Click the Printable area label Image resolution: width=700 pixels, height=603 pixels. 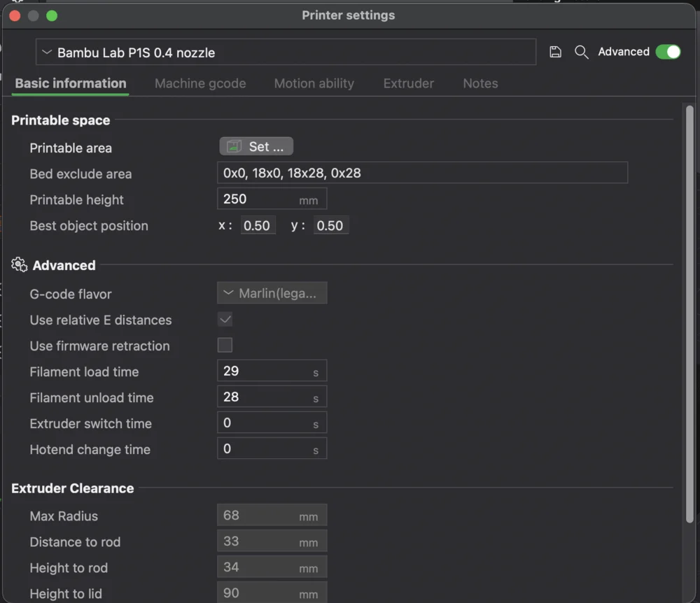point(71,148)
